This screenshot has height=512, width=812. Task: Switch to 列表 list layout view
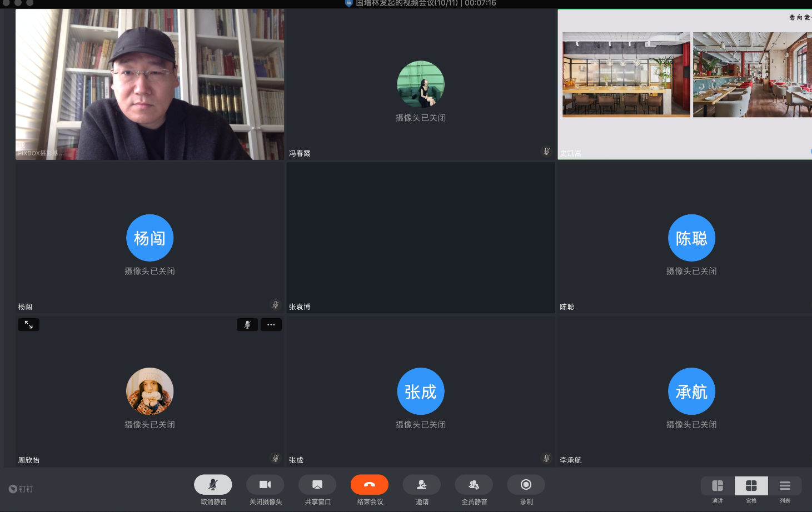tap(785, 486)
